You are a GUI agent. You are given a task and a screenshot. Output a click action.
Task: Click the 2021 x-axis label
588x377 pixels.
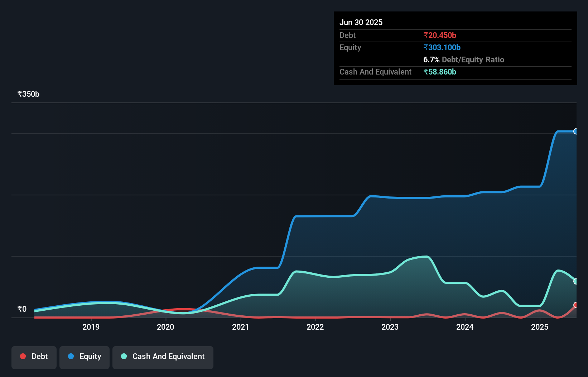[x=240, y=327]
